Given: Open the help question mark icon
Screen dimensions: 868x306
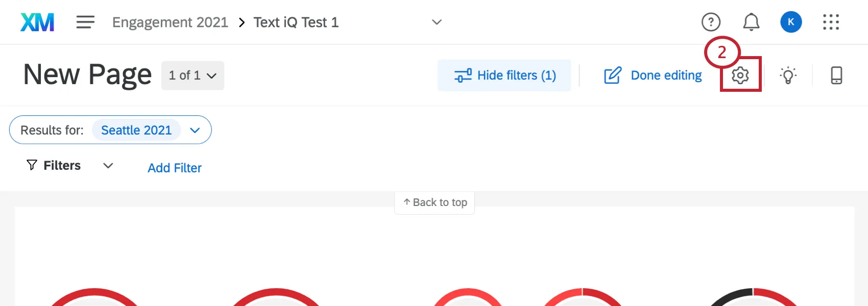Looking at the screenshot, I should pos(711,22).
